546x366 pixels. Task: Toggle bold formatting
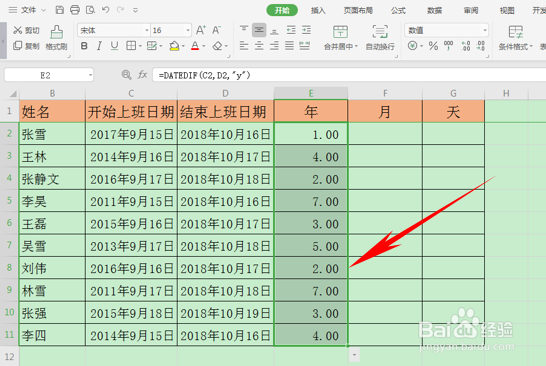(84, 46)
